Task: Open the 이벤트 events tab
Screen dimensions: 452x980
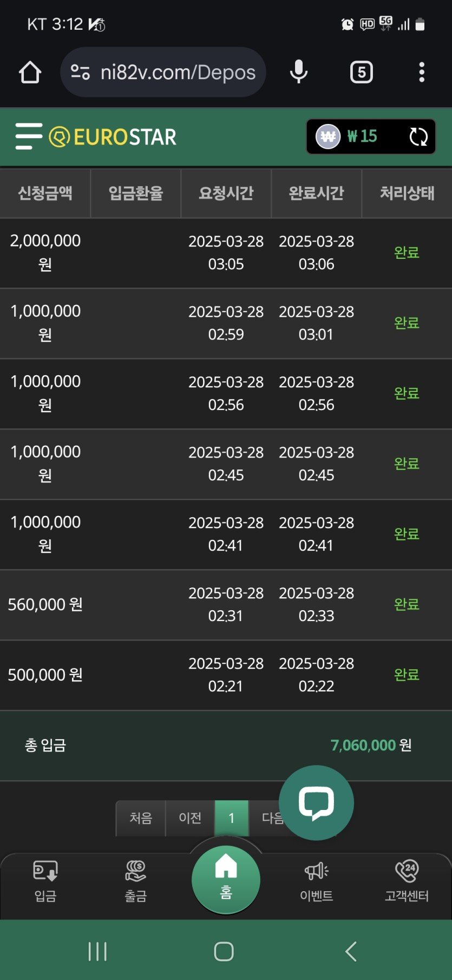Action: pos(316,880)
